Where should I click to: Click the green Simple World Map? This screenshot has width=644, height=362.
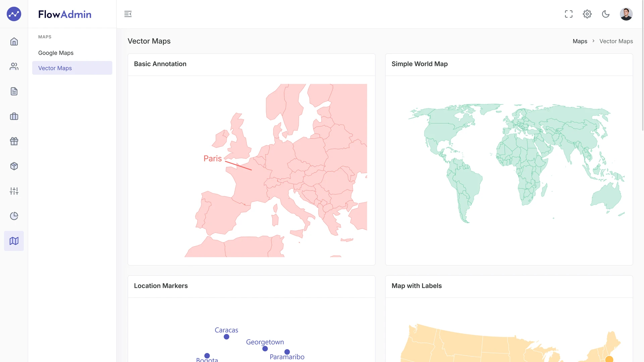[516, 163]
